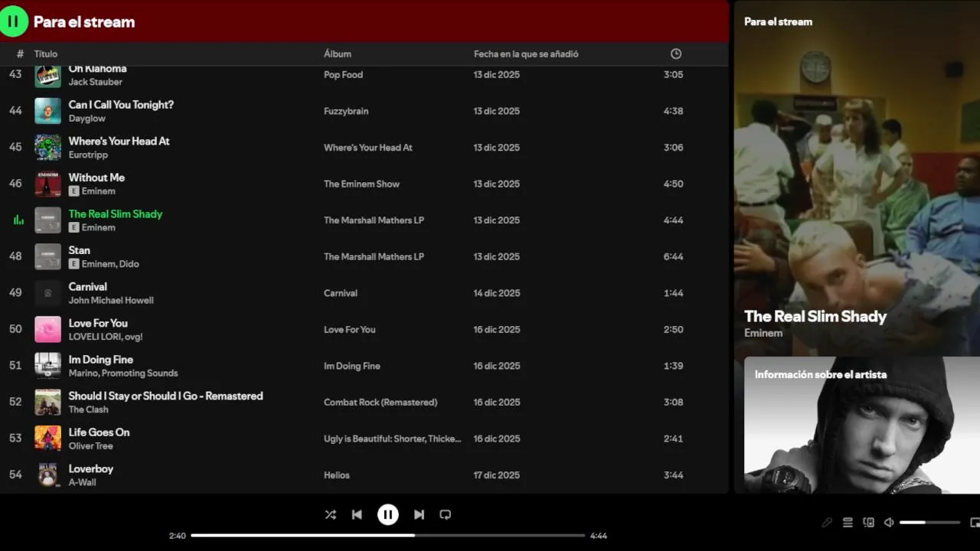Click Para el stream playlist title in header
The height and width of the screenshot is (551, 980).
tap(84, 22)
